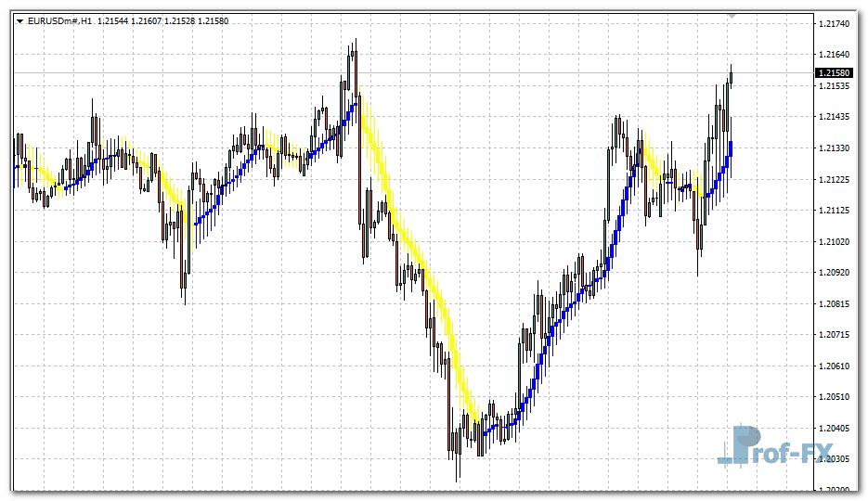Select the gray horizontal bid price line
868x501 pixels.
pyautogui.click(x=464, y=72)
